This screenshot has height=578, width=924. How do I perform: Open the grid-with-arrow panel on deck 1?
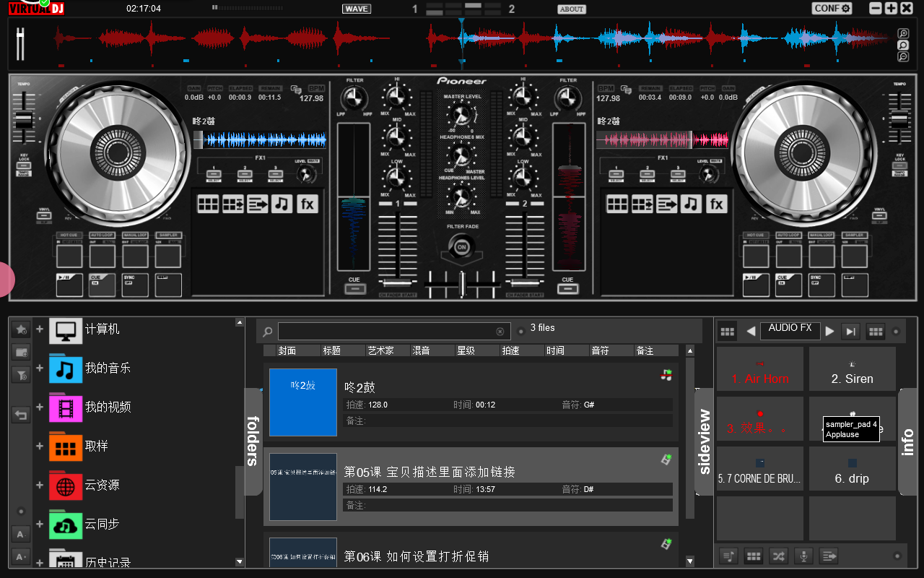[x=232, y=204]
